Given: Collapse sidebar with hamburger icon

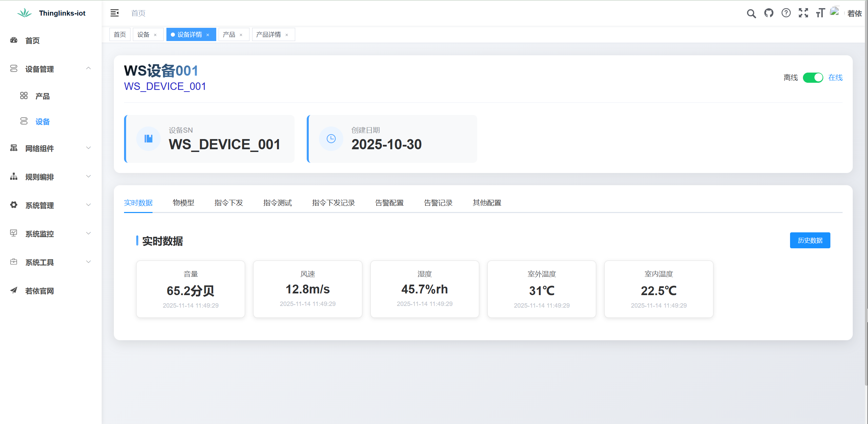Looking at the screenshot, I should point(115,13).
